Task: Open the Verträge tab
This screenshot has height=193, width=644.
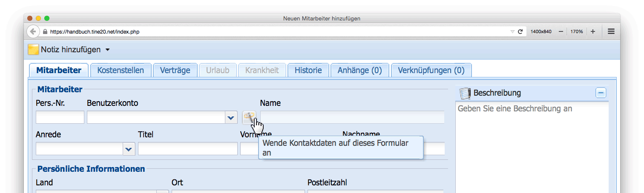Action: click(175, 70)
